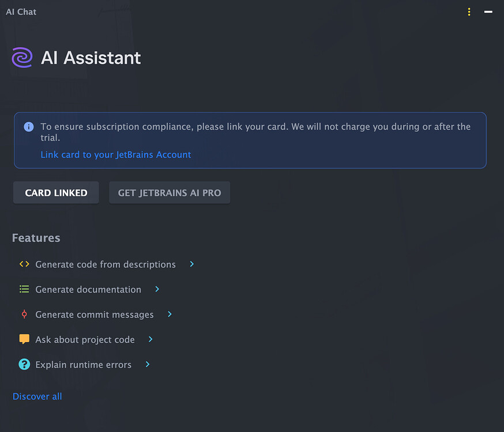Minimize the AI Chat tool window
The width and height of the screenshot is (504, 432).
488,12
